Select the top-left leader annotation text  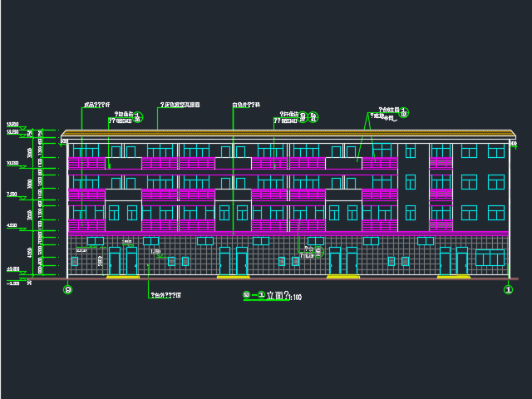click(96, 106)
